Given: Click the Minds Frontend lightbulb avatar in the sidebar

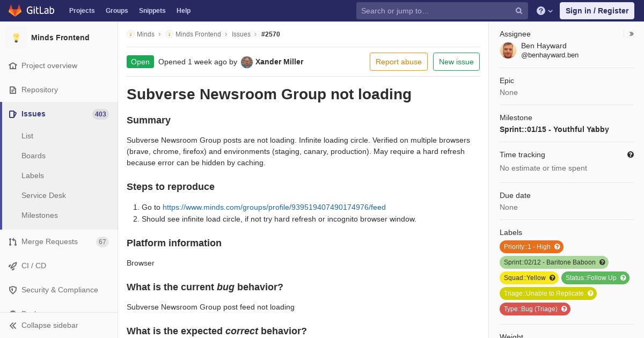Looking at the screenshot, I should [x=16, y=38].
